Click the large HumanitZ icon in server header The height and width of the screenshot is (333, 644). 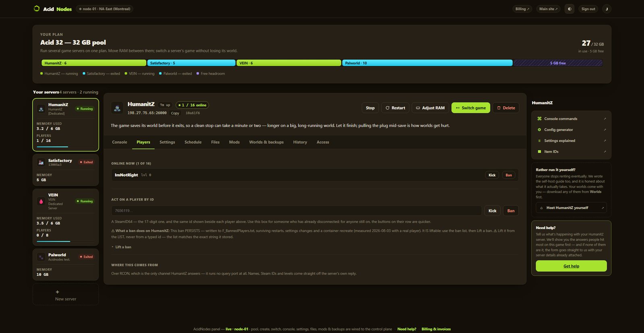(x=117, y=108)
